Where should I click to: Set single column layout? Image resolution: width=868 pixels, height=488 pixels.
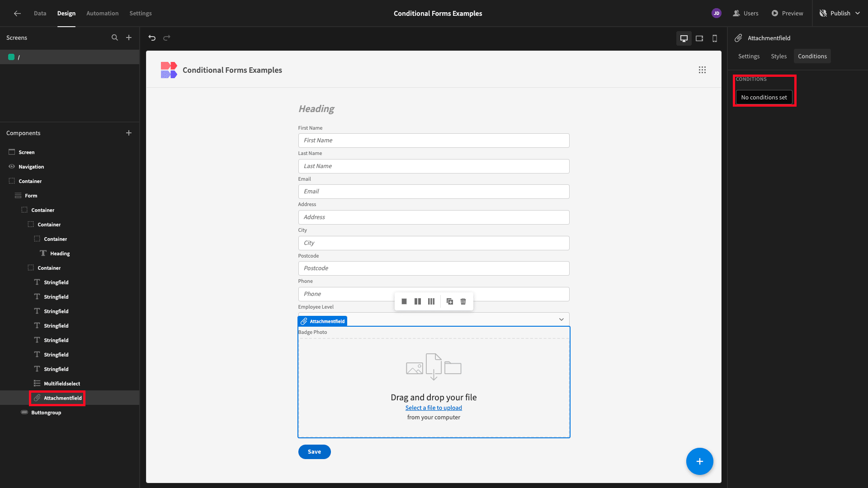pyautogui.click(x=404, y=301)
